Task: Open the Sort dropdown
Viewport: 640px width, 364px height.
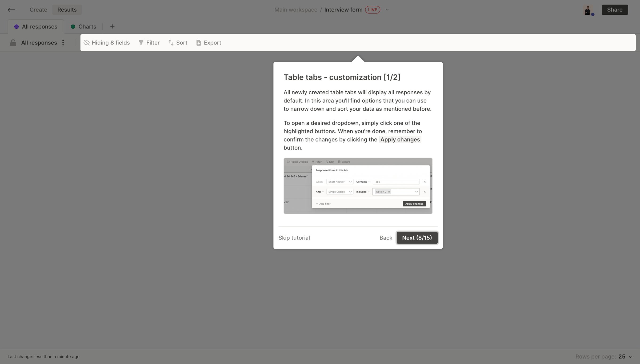Action: [x=178, y=43]
